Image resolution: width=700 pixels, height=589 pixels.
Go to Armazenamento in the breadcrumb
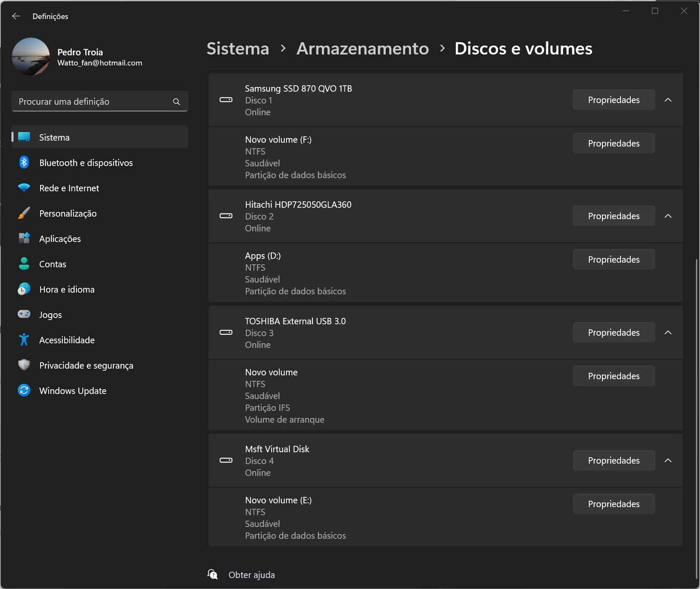362,49
